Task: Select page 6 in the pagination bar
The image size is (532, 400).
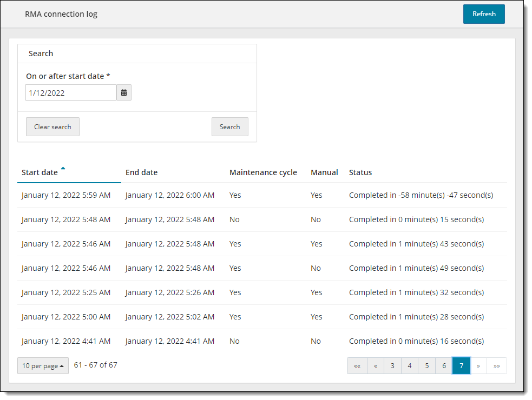Action: pyautogui.click(x=444, y=365)
